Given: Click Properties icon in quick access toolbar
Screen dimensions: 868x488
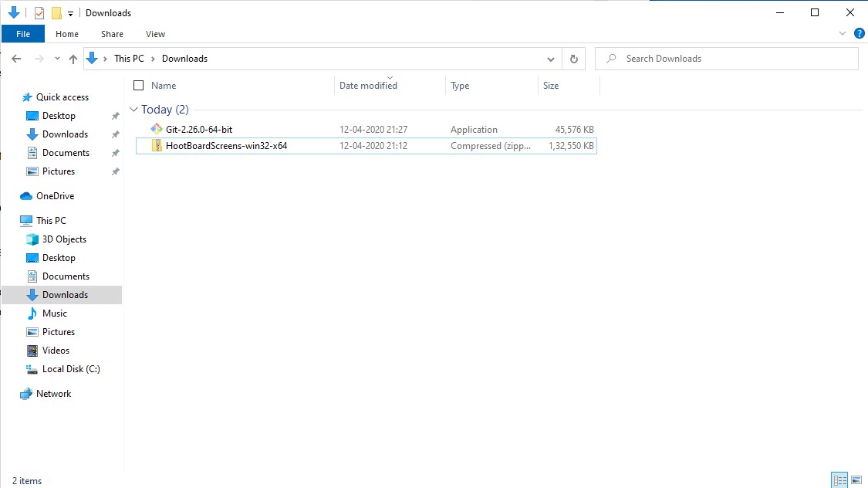Looking at the screenshot, I should point(39,13).
